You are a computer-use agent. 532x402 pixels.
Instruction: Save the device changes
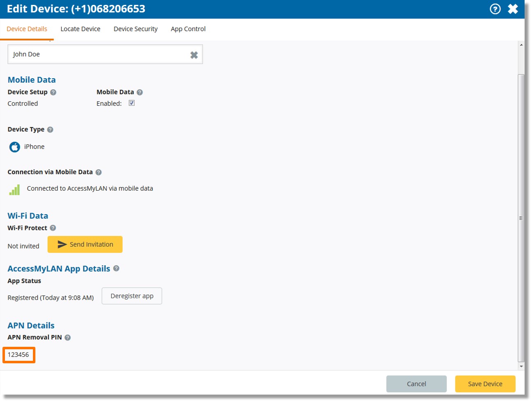(x=485, y=384)
